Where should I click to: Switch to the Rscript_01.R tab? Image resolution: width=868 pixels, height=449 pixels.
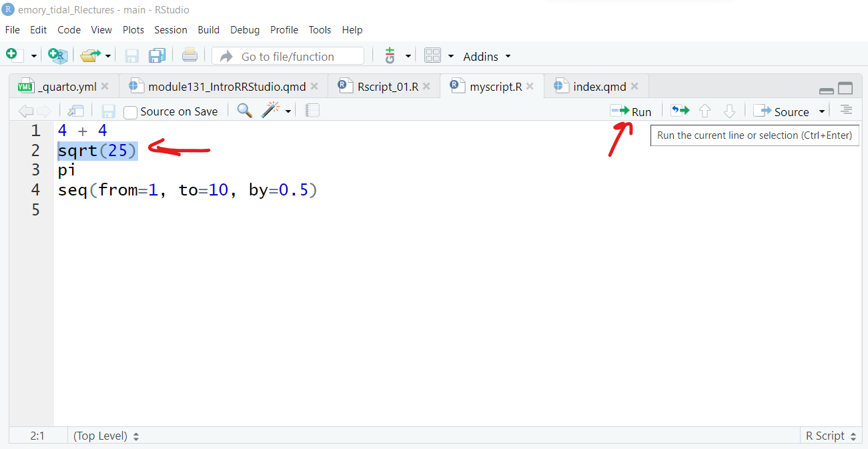click(x=387, y=87)
